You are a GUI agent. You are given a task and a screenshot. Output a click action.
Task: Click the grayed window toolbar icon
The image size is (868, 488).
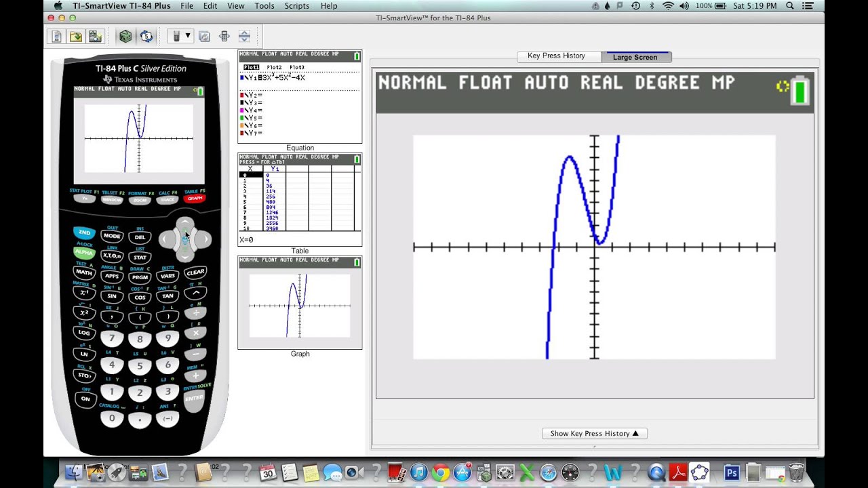click(204, 36)
